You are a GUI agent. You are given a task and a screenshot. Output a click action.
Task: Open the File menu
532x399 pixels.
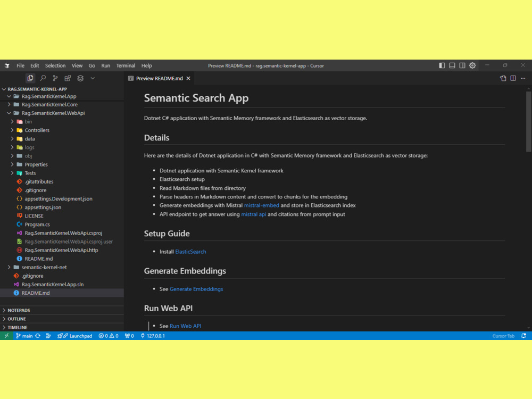20,66
